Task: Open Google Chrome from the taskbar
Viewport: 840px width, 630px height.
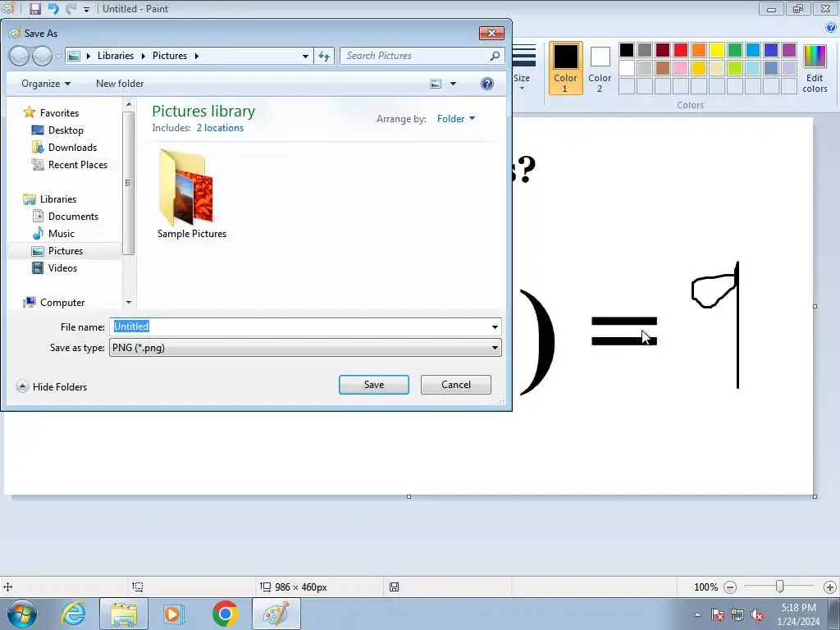Action: [225, 614]
